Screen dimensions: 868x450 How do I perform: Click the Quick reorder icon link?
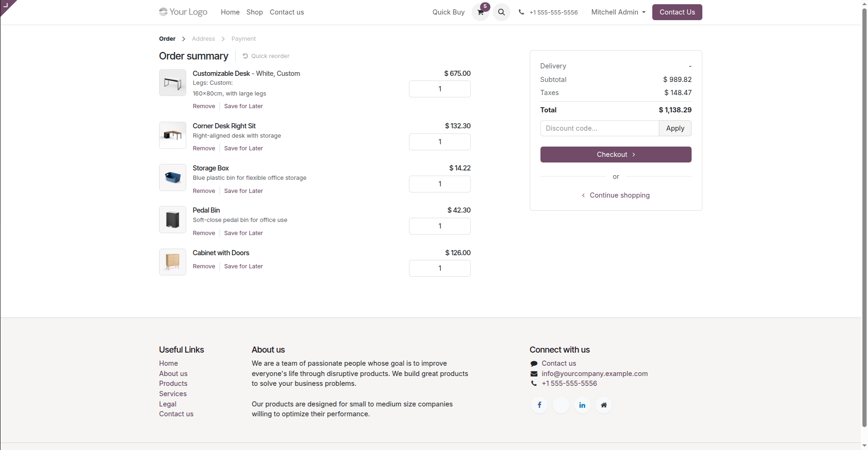coord(266,56)
